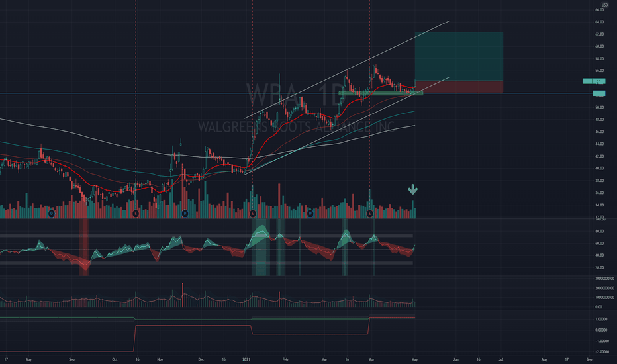The image size is (617, 364).
Task: Click the -2.00000 indicator scale label
Action: [601, 352]
